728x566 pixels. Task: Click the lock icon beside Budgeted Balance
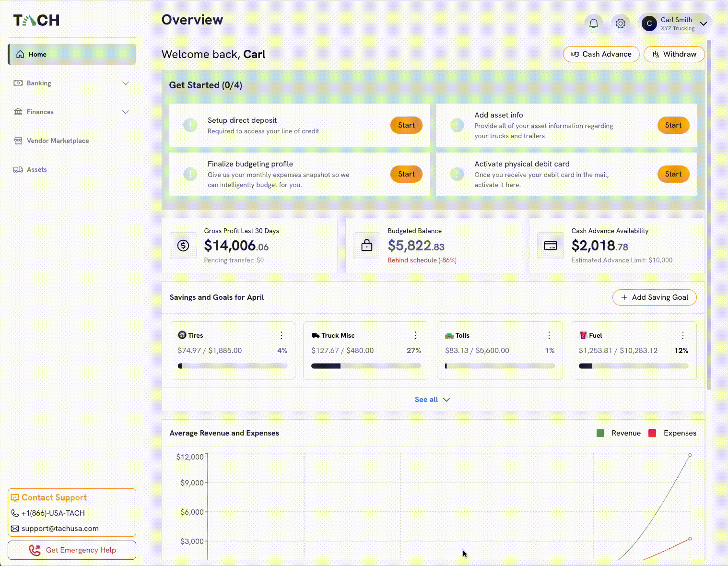coord(367,246)
